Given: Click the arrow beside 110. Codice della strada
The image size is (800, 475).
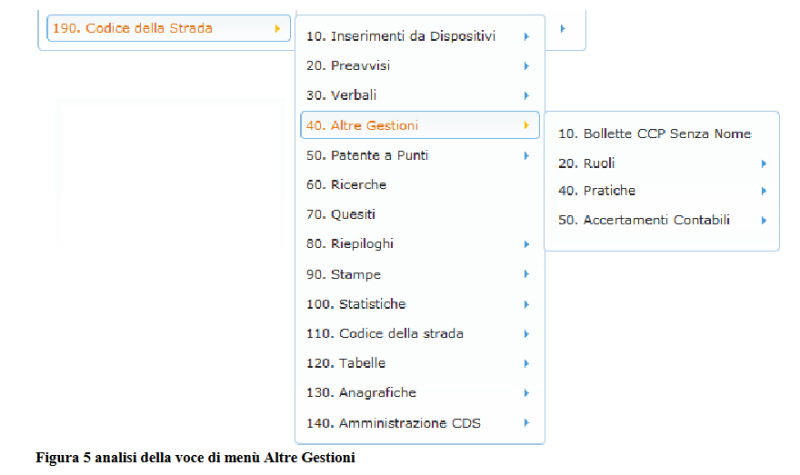Looking at the screenshot, I should 526,333.
